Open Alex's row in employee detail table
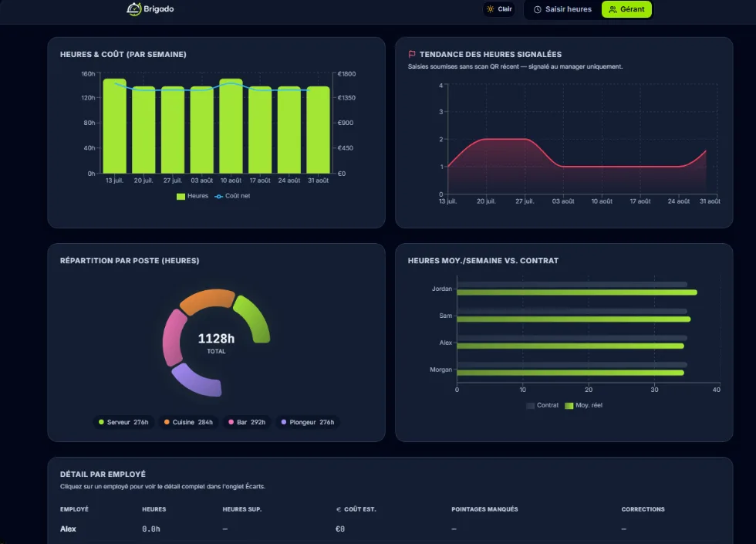Screen dimensions: 756x544 tap(390, 529)
